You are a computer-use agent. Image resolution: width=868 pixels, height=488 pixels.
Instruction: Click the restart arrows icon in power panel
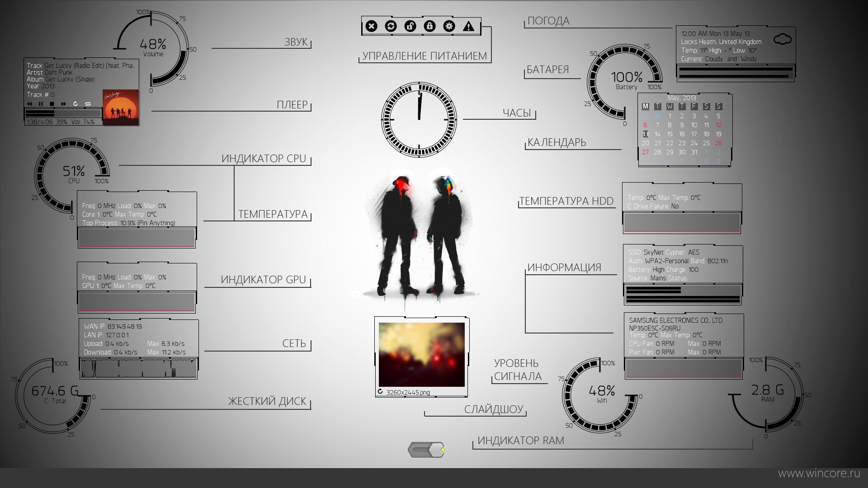(391, 26)
